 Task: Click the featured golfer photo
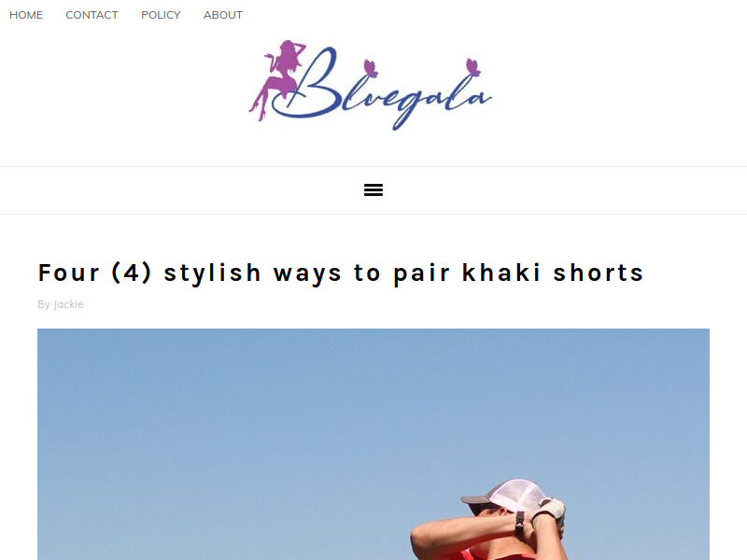point(373,444)
